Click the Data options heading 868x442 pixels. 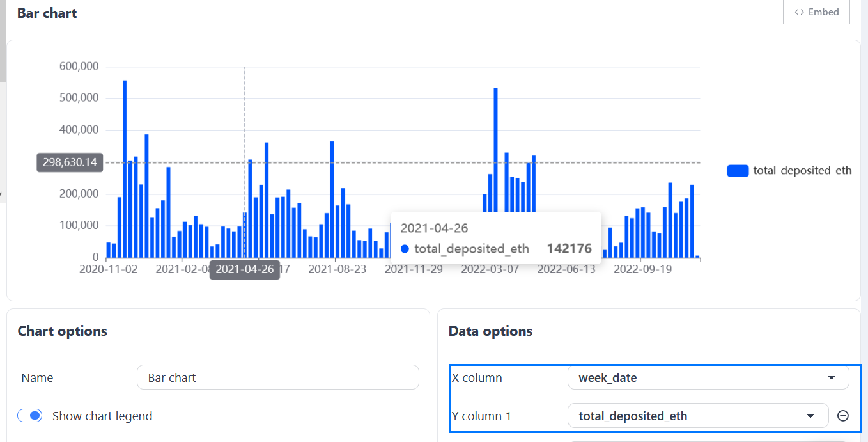[x=491, y=331]
